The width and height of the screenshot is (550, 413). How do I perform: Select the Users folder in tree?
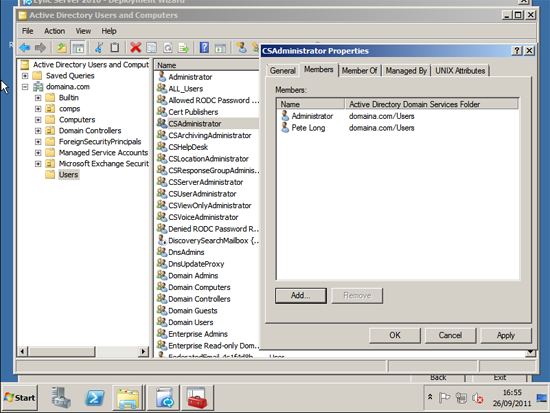click(68, 175)
